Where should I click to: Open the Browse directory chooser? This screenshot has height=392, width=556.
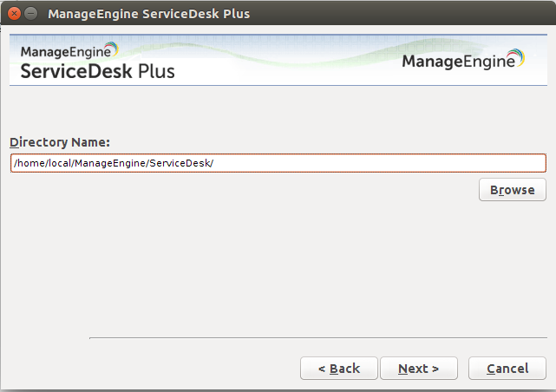[x=512, y=190]
